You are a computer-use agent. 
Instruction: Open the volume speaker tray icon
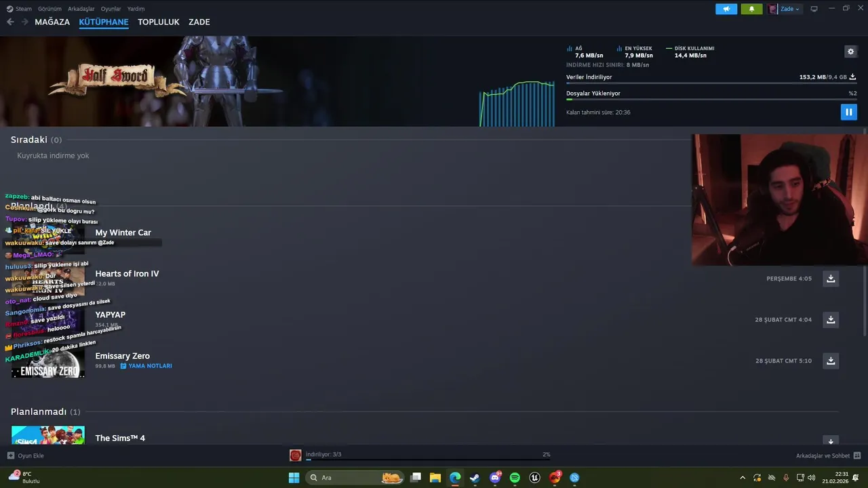tap(812, 478)
